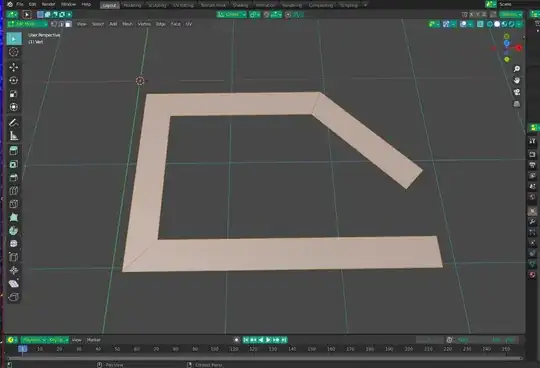Switch to solid shading
This screenshot has width=540, height=368.
pyautogui.click(x=497, y=24)
